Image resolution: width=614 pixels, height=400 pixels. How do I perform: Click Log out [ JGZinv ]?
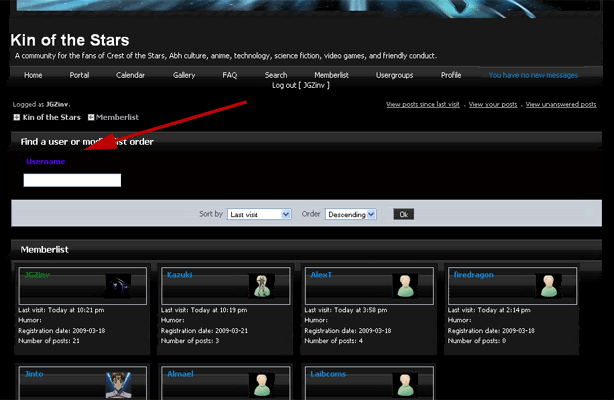click(301, 85)
